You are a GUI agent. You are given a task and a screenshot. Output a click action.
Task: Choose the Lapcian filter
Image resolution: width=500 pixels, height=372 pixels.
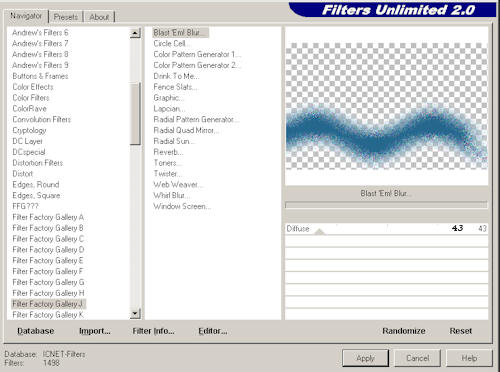click(169, 108)
